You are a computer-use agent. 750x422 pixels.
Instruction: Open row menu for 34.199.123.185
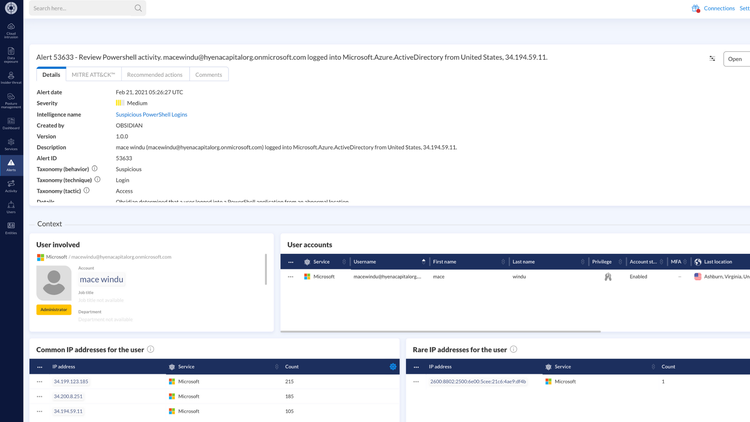tap(40, 381)
